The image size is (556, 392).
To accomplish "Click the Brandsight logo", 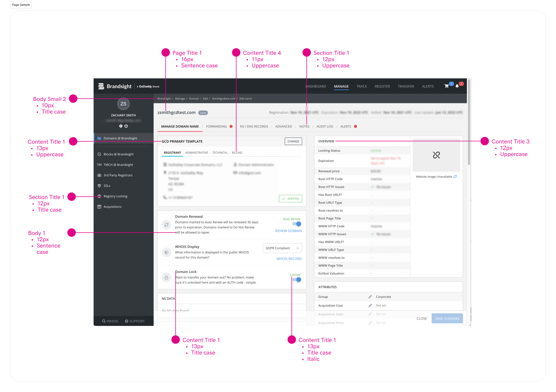I will point(115,86).
